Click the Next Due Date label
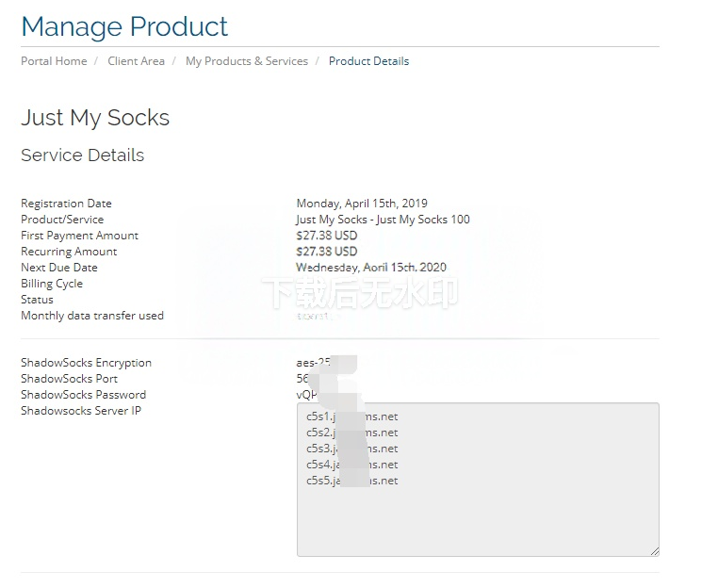The width and height of the screenshot is (718, 588). [x=59, y=268]
